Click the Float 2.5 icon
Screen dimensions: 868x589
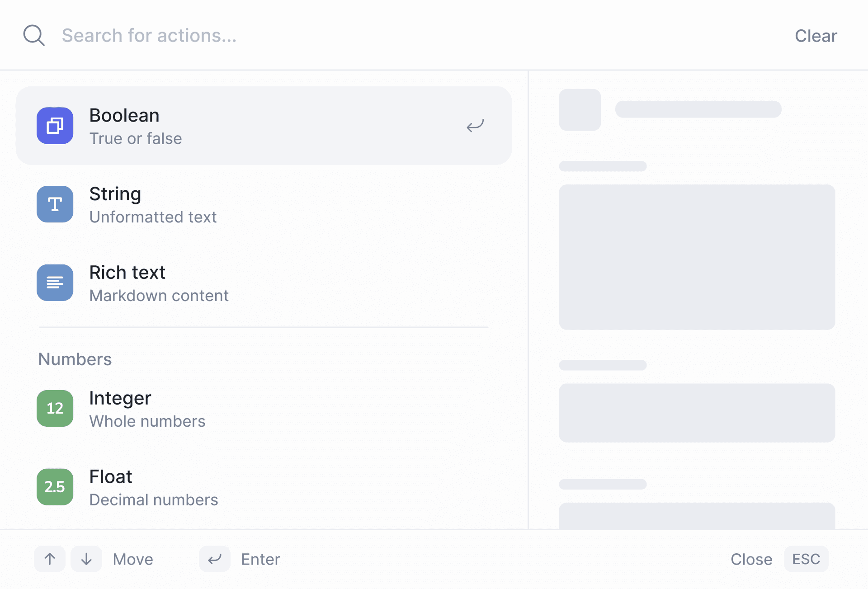pos(55,487)
